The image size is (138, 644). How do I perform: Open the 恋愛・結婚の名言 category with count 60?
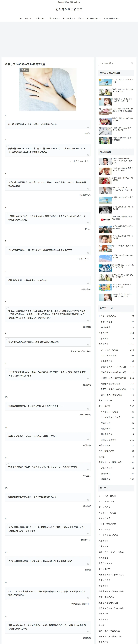click(116, 451)
